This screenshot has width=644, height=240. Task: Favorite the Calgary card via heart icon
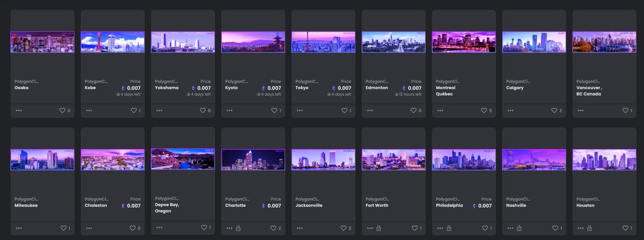point(555,111)
